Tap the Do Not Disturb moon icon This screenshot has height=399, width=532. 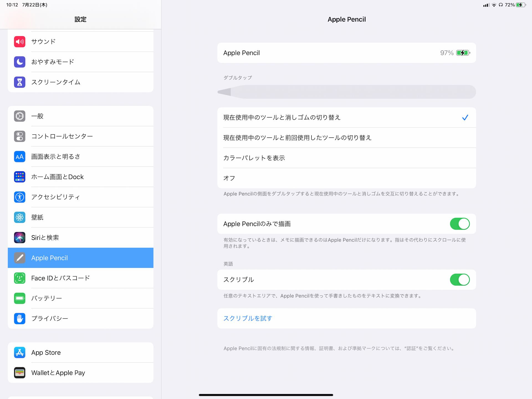pos(20,62)
